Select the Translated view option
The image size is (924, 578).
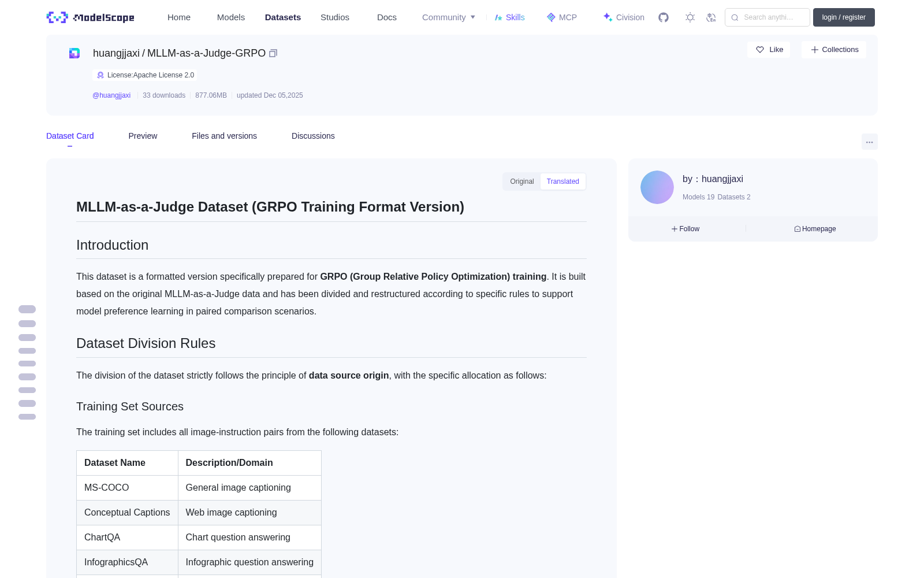(x=563, y=181)
